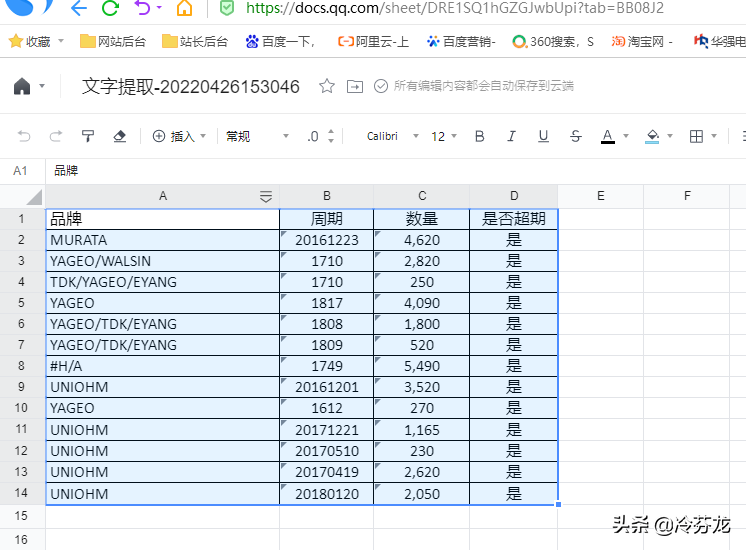Toggle underline formatting

tap(543, 137)
